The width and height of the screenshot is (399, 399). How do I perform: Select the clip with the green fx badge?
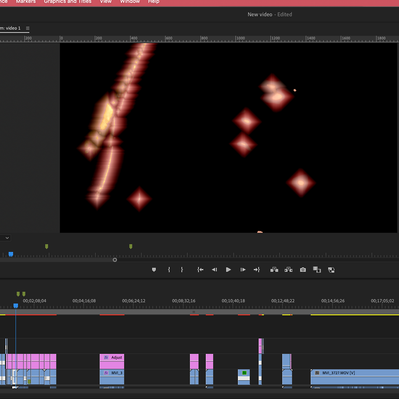click(x=244, y=377)
